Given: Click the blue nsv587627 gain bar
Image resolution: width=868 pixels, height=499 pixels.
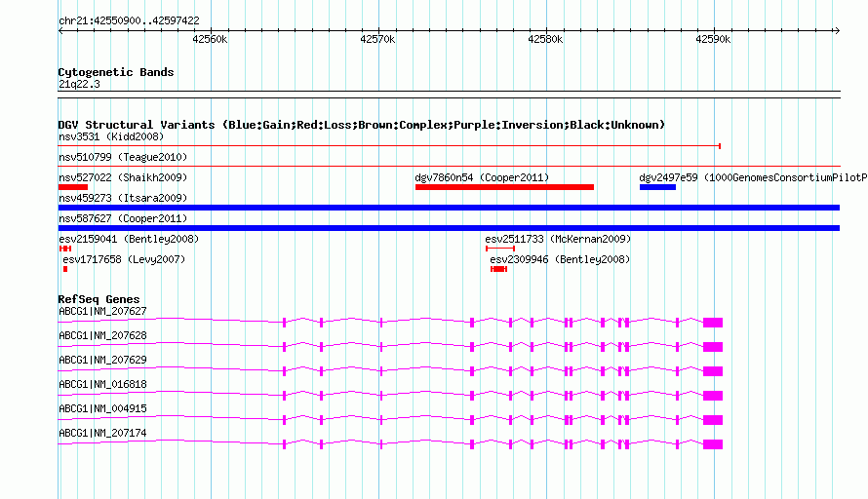Looking at the screenshot, I should (449, 228).
